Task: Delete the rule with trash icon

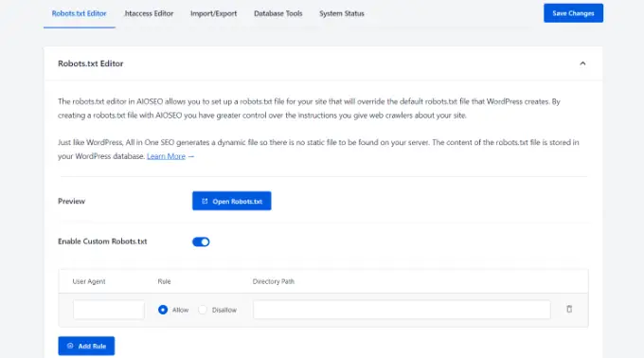Action: point(569,309)
